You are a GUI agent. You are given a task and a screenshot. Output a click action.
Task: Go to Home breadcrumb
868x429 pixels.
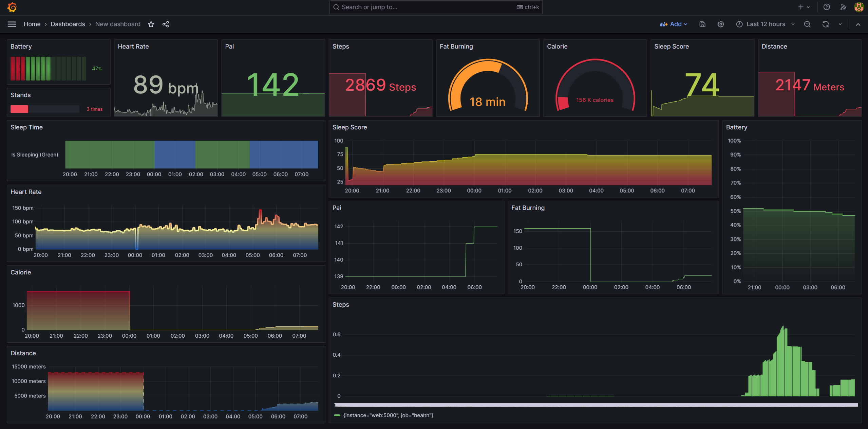pos(32,24)
